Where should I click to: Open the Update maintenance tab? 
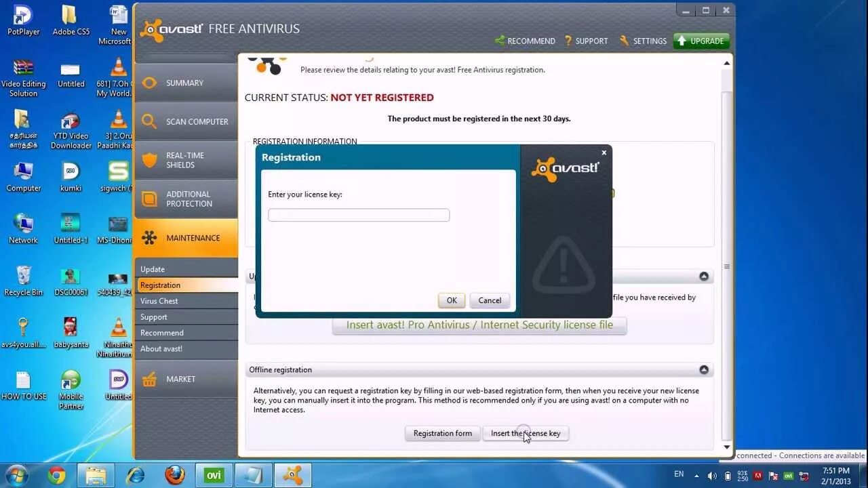coord(186,269)
